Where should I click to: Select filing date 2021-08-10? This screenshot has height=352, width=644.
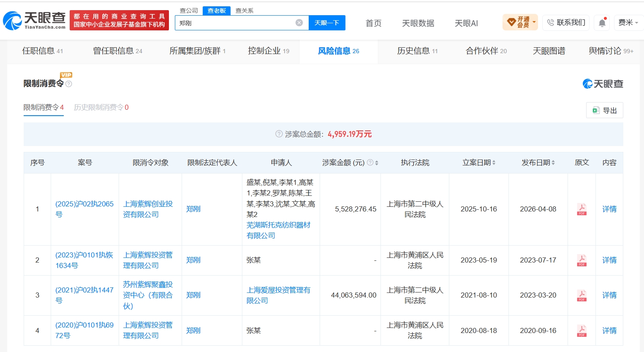479,295
